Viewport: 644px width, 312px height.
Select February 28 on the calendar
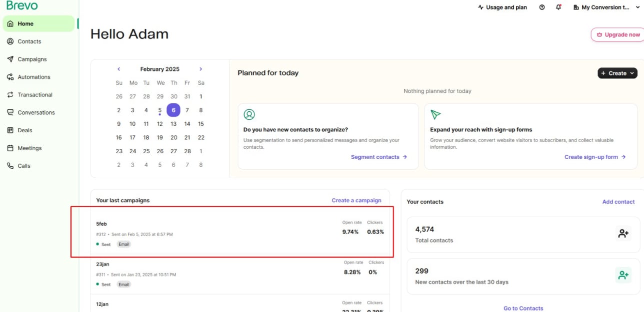[187, 151]
